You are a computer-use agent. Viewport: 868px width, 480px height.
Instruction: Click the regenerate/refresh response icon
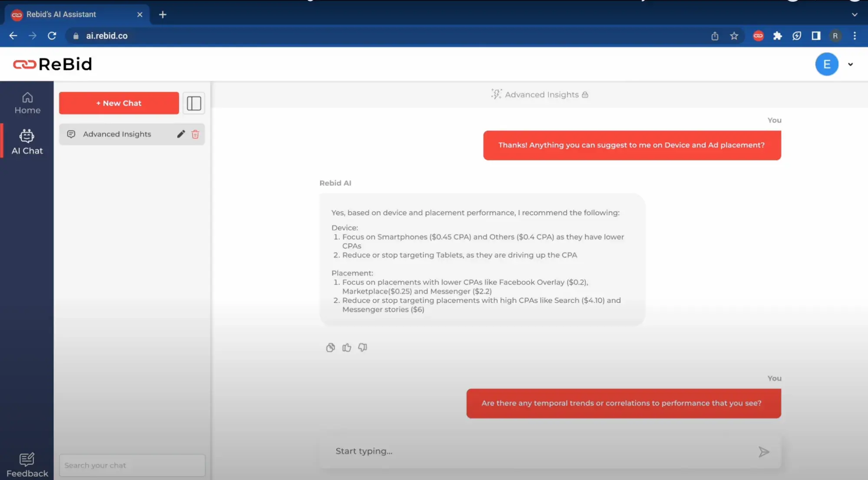click(331, 348)
